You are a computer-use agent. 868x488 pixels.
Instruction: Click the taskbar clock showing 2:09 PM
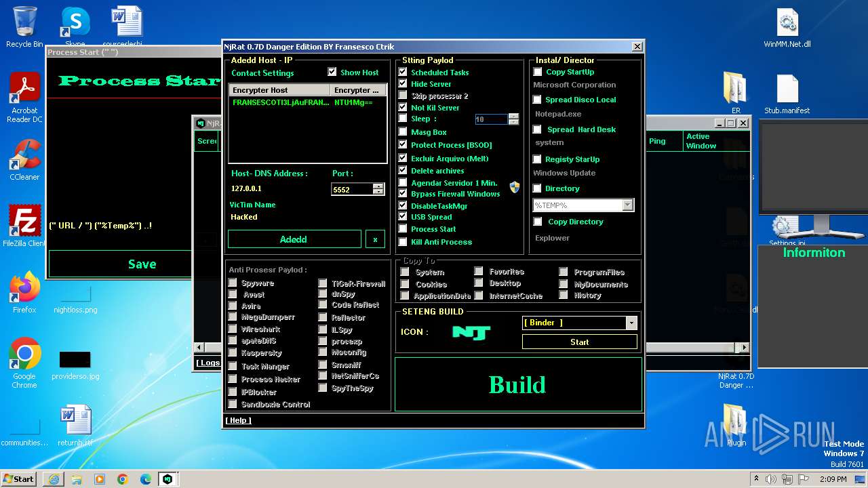point(833,479)
